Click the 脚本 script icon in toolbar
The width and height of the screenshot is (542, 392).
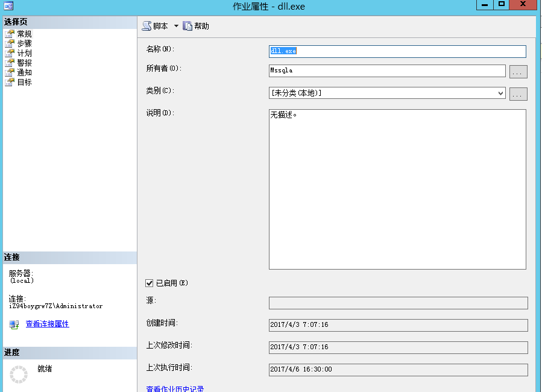click(x=147, y=26)
